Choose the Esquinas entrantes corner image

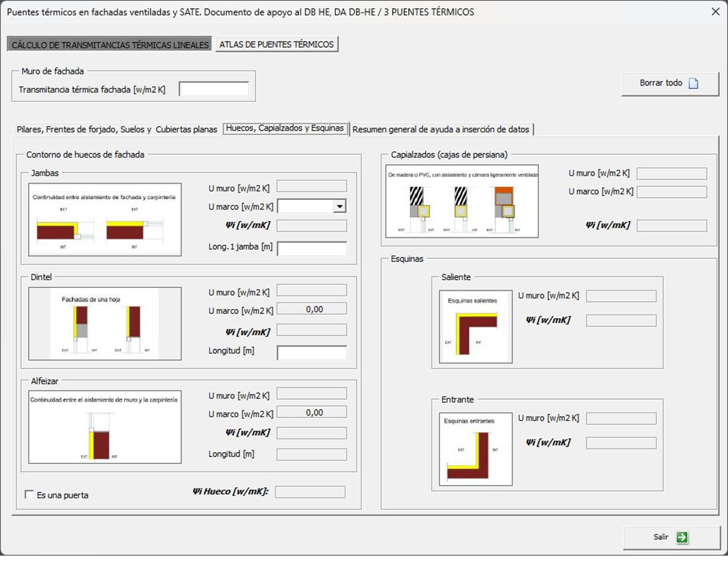[475, 449]
